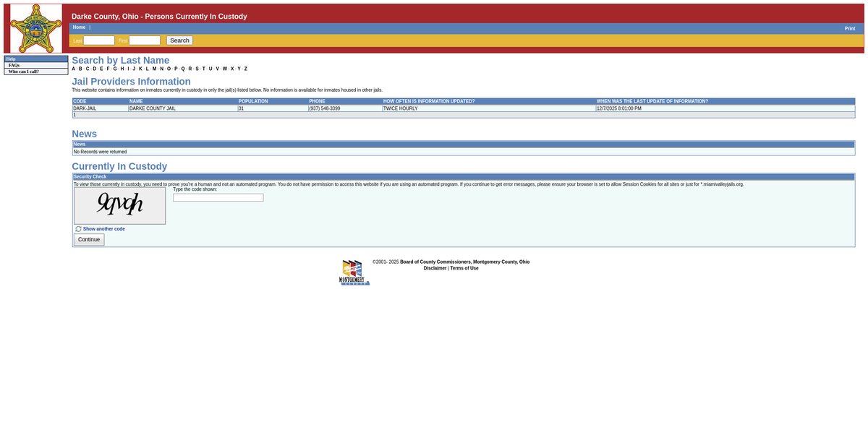Viewport: 868px width, 448px height.
Task: Click the Darke County sheriff star badge
Action: (x=35, y=28)
